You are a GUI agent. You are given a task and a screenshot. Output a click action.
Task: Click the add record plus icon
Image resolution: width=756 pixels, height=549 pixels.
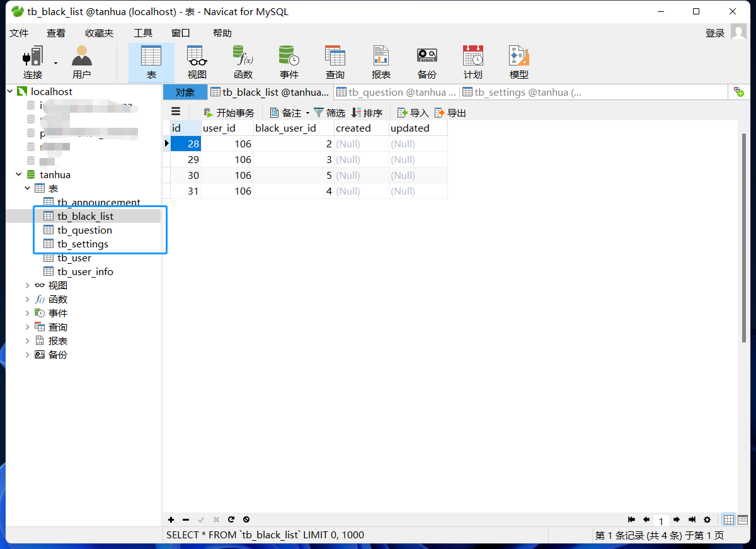[171, 519]
